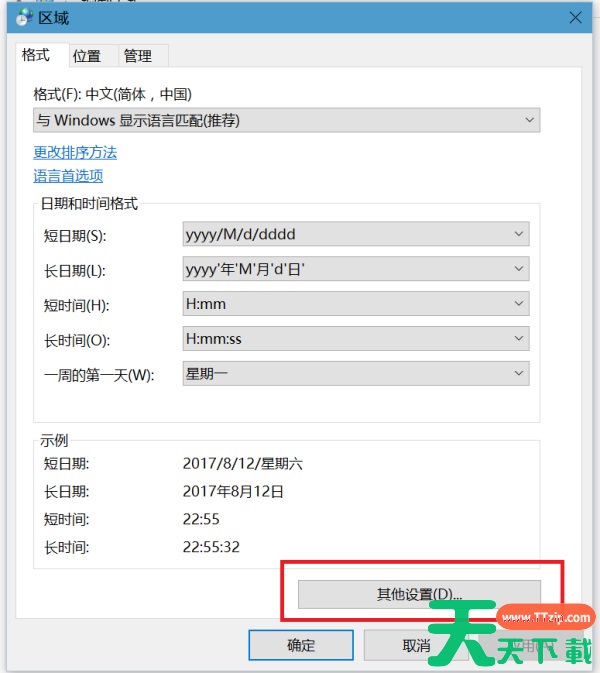Expand the 短日期 format dropdown

click(x=356, y=234)
